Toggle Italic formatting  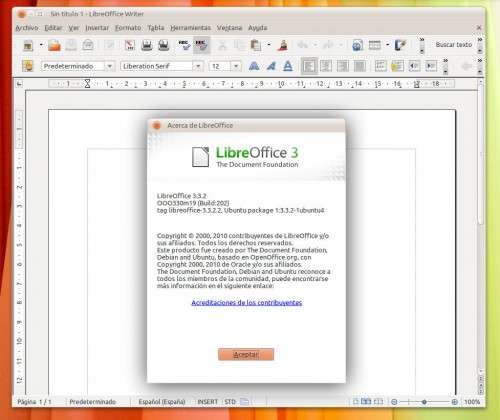pos(271,66)
